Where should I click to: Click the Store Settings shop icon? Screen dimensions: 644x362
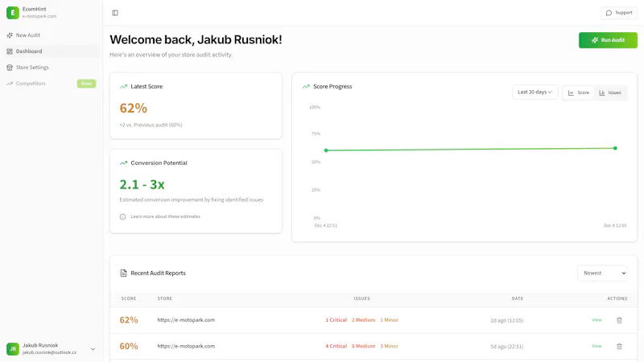(x=10, y=68)
